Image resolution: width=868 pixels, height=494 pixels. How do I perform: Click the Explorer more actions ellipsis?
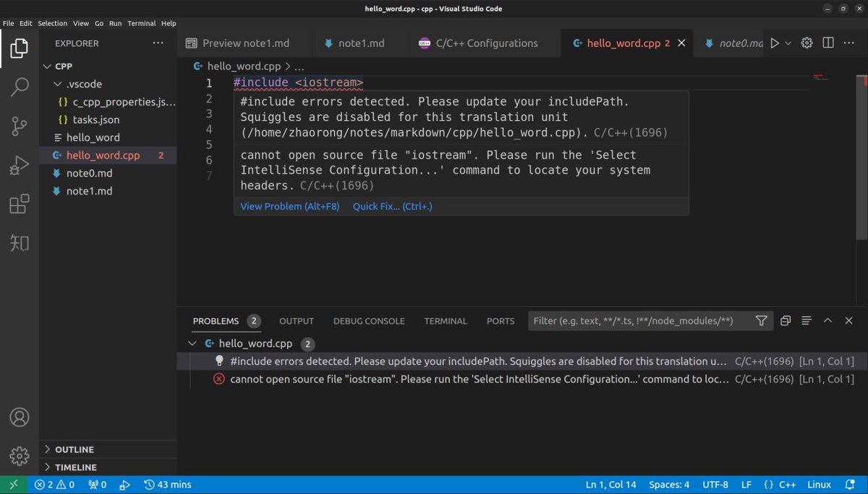coord(158,43)
